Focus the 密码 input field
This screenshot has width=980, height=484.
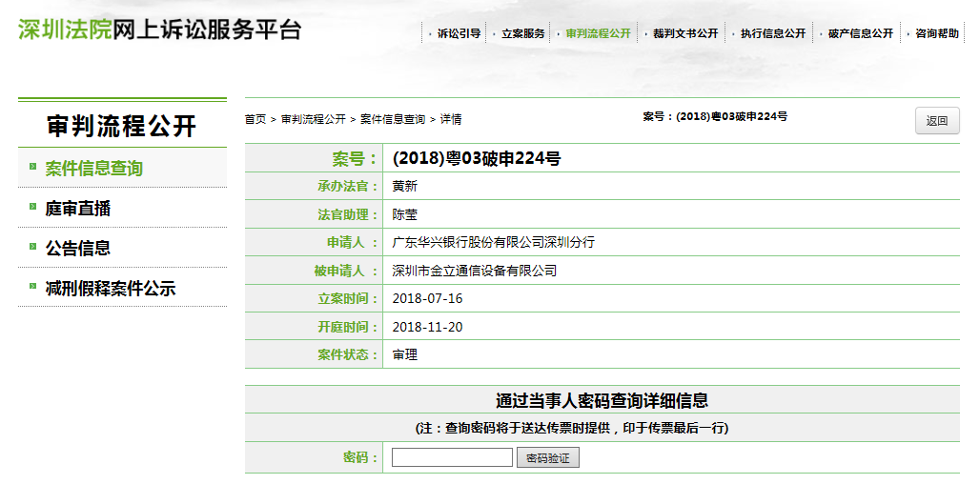[x=452, y=458]
